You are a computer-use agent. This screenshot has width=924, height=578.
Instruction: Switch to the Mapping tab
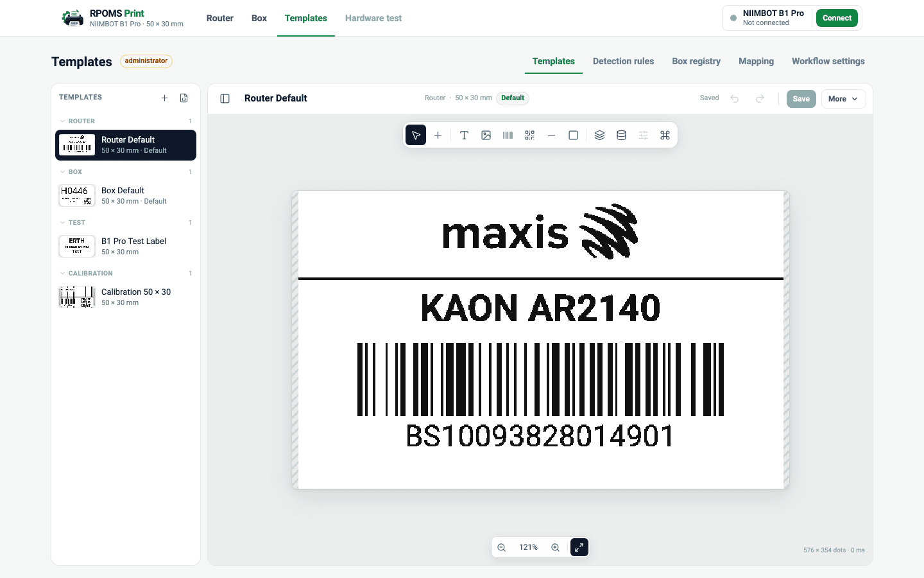click(756, 61)
